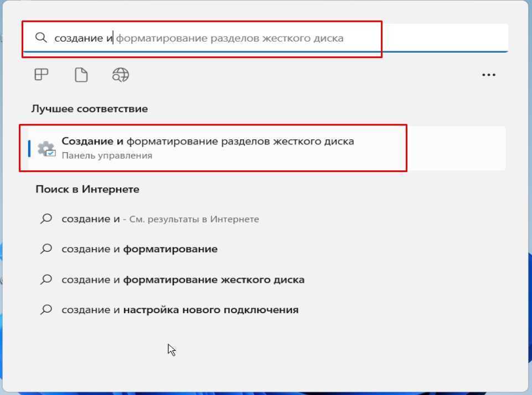The width and height of the screenshot is (532, 395).
Task: Filter results by Web globe icon
Action: coord(120,75)
